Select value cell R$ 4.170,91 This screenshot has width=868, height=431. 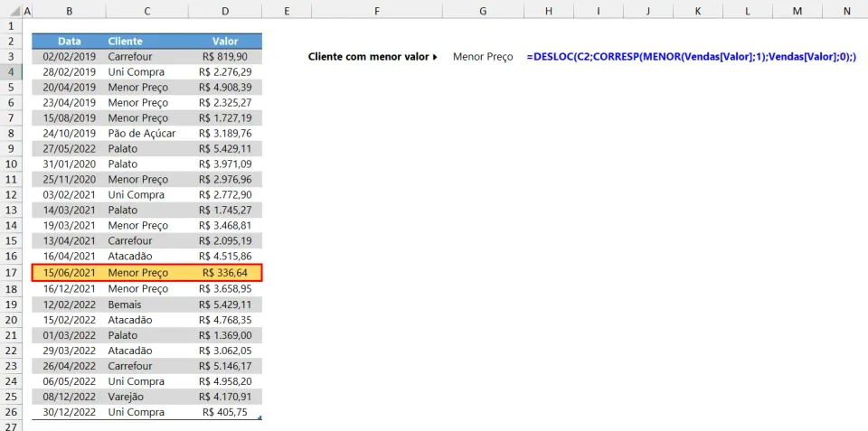tap(225, 397)
